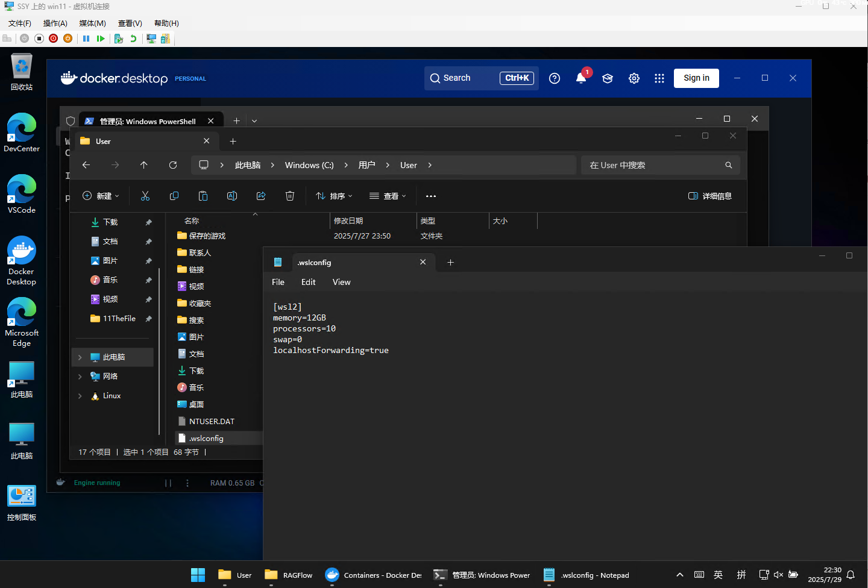Save the VM state with the orange power icon

68,39
